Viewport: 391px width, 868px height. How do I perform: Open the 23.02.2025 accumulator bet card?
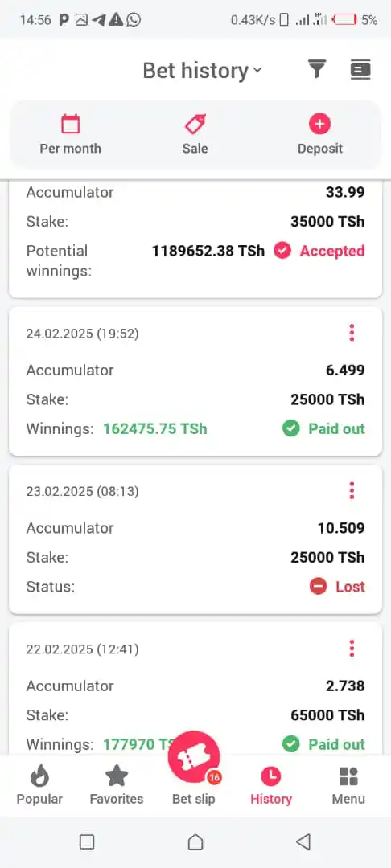[195, 538]
